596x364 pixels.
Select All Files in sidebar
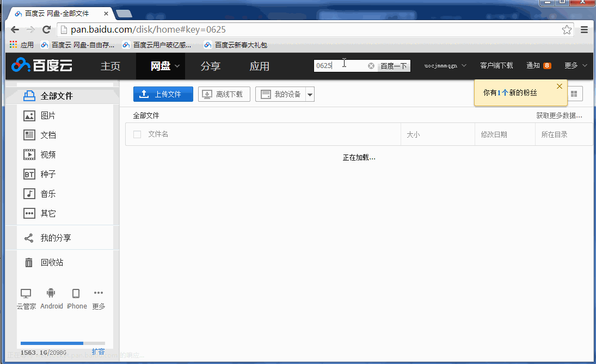coord(63,96)
